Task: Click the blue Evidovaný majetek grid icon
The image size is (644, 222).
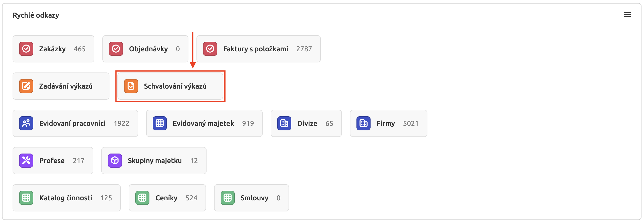Action: 160,123
